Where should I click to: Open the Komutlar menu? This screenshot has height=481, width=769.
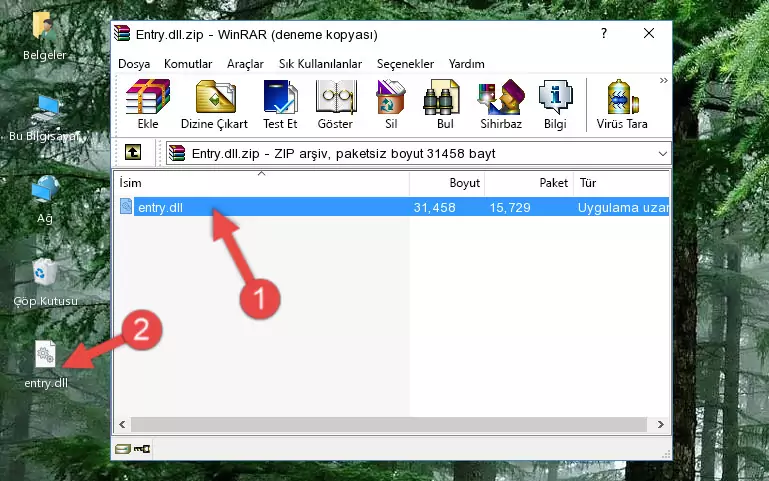(x=188, y=64)
